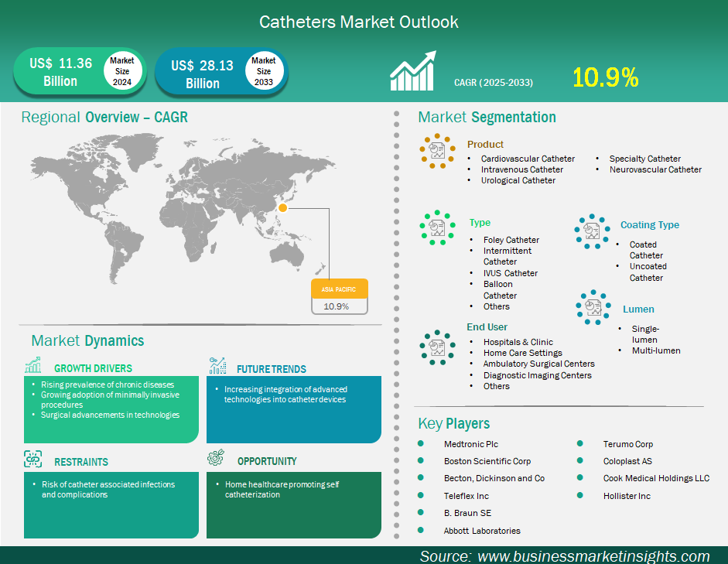Select the End User segmentation icon

click(437, 347)
